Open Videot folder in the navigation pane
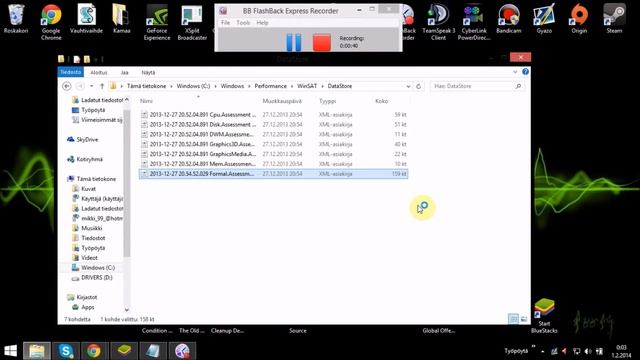 [x=85, y=258]
